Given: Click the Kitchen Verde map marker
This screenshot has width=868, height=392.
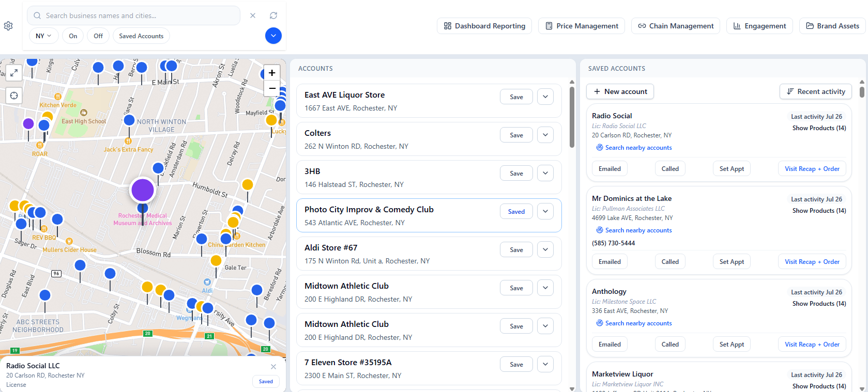Looking at the screenshot, I should pos(58,97).
